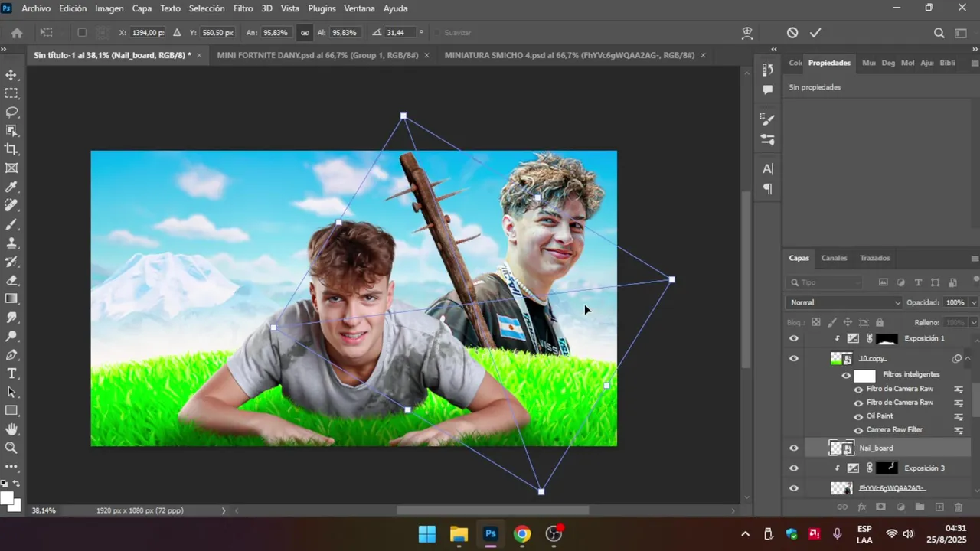980x551 pixels.
Task: Select the Dodge tool
Action: click(11, 336)
